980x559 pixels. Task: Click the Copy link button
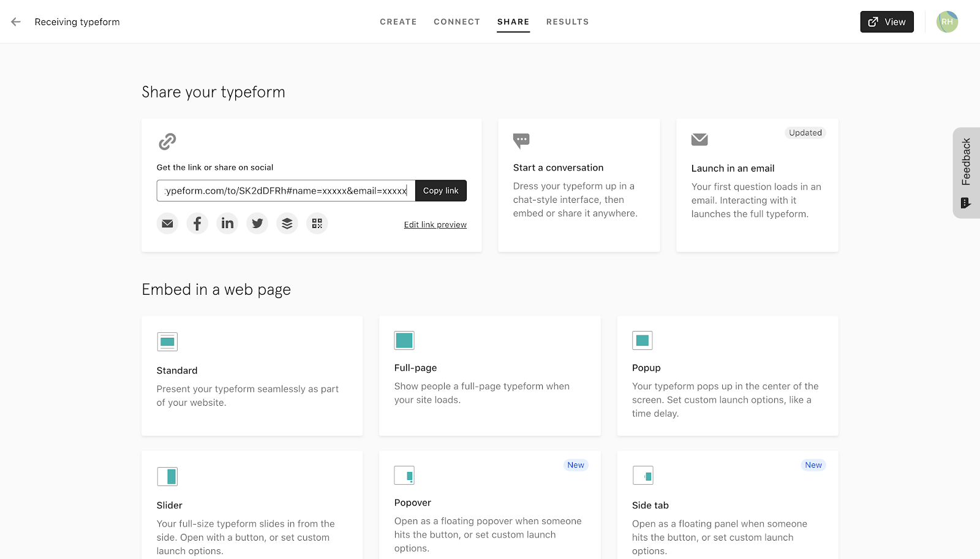[441, 191]
